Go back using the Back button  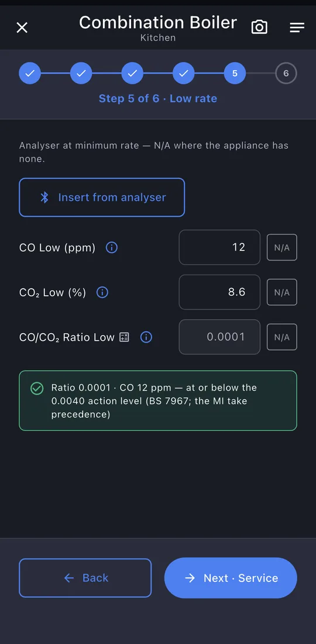tap(85, 578)
